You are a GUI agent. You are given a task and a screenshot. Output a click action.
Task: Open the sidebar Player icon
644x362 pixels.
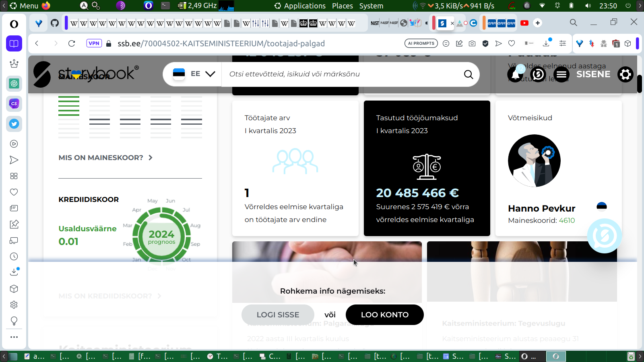pos(14,144)
